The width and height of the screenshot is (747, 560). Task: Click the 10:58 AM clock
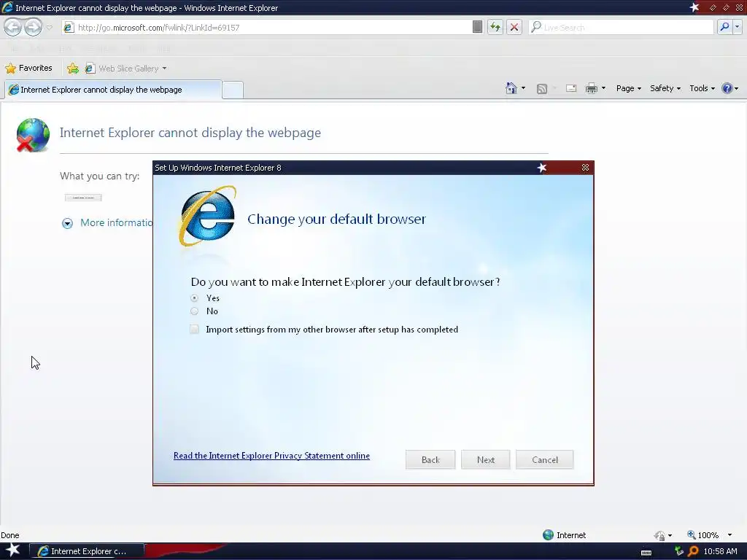(720, 551)
